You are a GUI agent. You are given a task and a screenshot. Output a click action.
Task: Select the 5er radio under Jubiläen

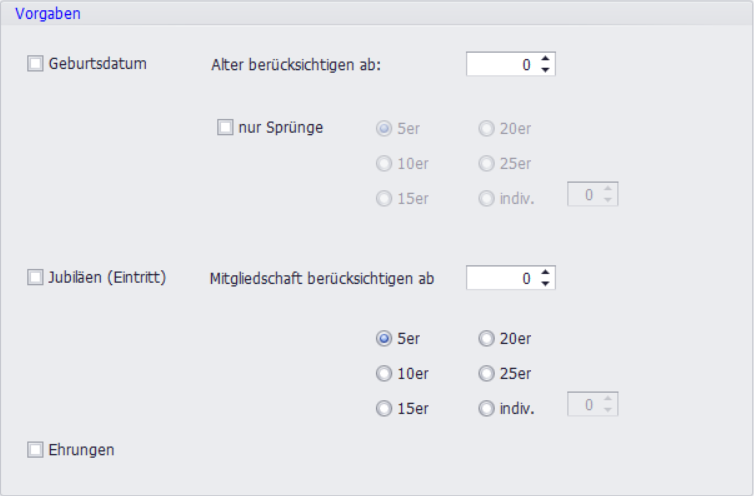pyautogui.click(x=383, y=339)
